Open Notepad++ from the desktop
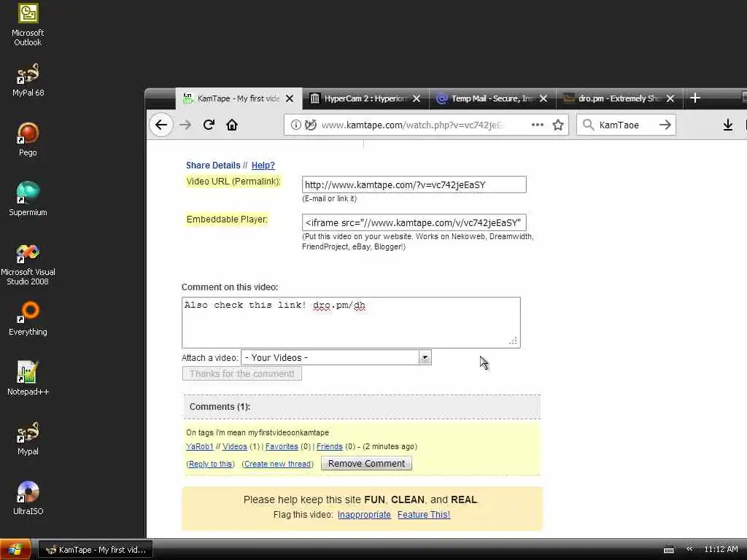The height and width of the screenshot is (560, 747). (x=28, y=378)
